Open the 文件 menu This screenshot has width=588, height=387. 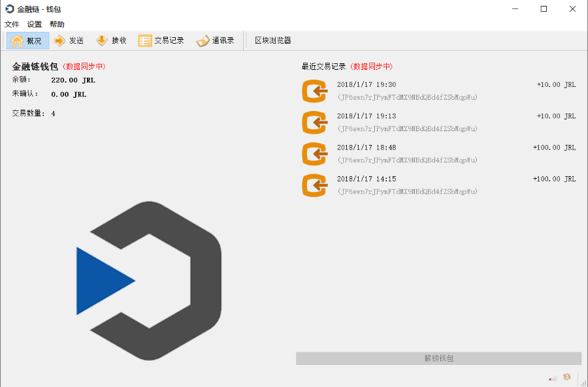[x=12, y=24]
